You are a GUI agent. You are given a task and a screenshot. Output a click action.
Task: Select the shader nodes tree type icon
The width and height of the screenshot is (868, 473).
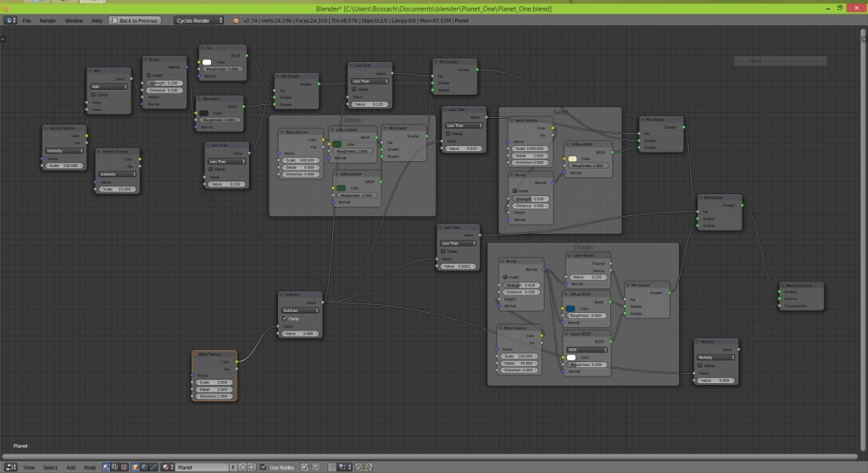point(107,467)
